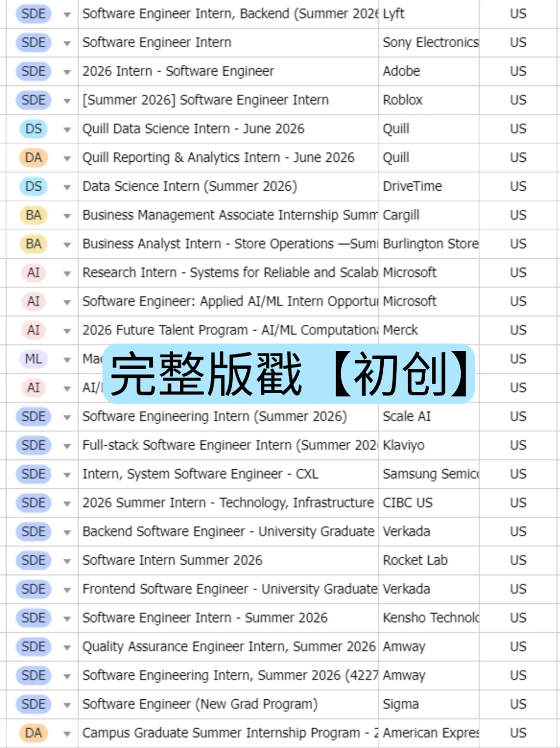The width and height of the screenshot is (560, 748).
Task: Click the BA tag in the Burlington Stores row
Action: pos(34,244)
